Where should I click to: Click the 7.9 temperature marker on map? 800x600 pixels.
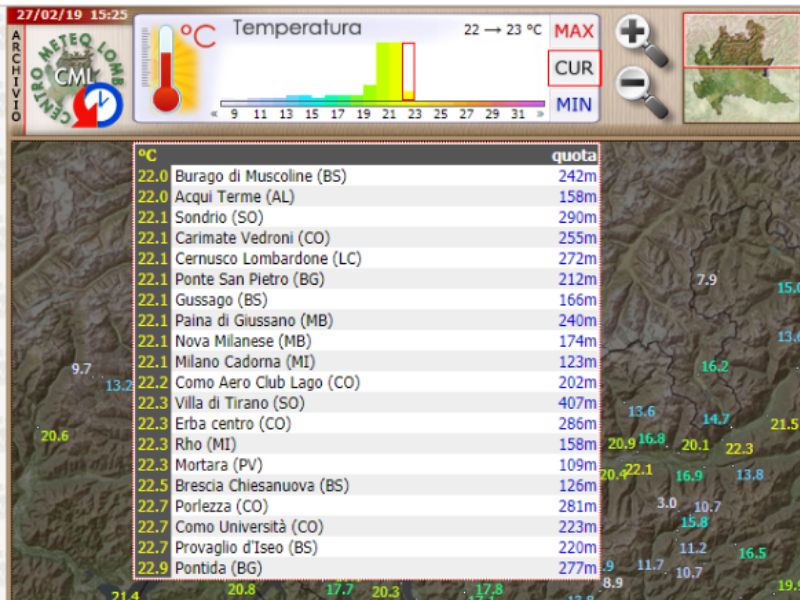pos(706,280)
